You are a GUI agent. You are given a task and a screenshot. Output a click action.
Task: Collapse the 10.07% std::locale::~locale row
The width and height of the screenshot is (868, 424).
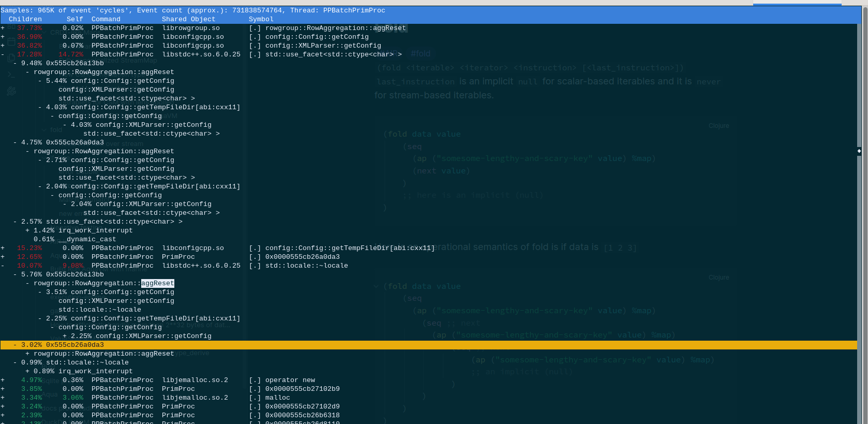3,266
